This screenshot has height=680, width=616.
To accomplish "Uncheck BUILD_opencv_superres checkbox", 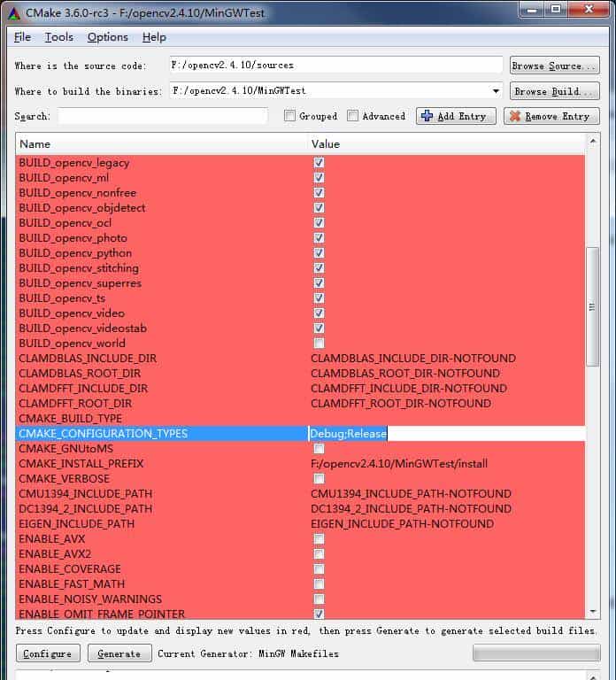I will point(319,282).
